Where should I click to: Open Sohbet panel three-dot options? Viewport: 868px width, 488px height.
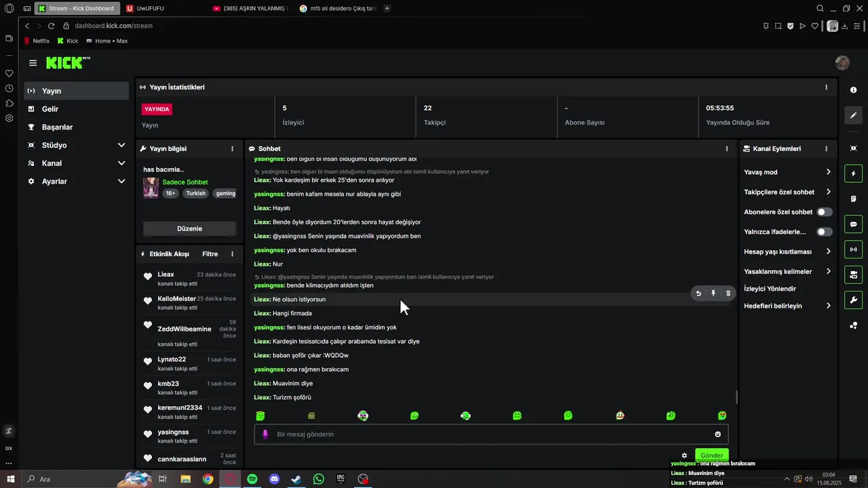pos(727,148)
